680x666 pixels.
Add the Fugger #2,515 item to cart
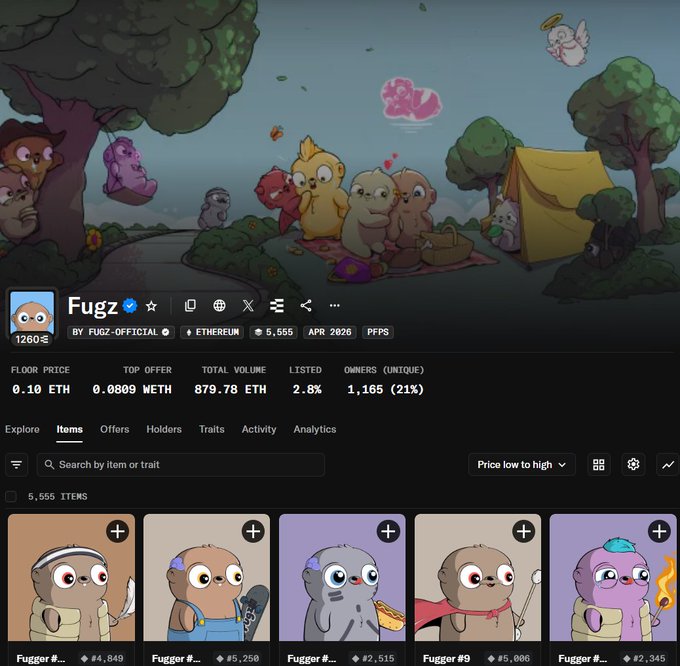(388, 532)
